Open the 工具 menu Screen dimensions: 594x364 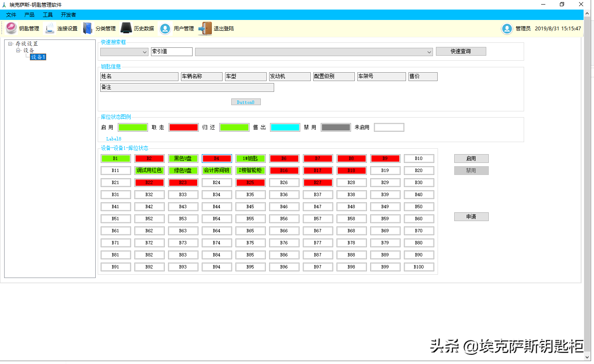pos(48,15)
